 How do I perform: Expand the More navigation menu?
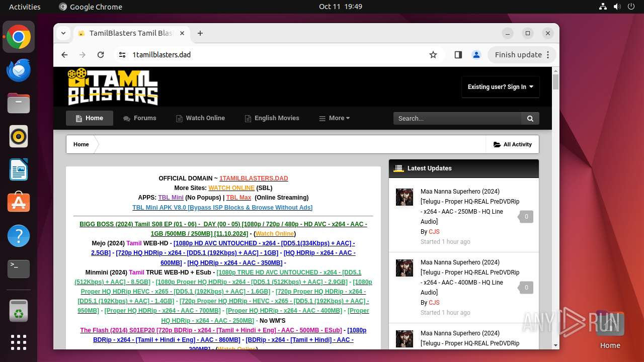[x=335, y=118]
